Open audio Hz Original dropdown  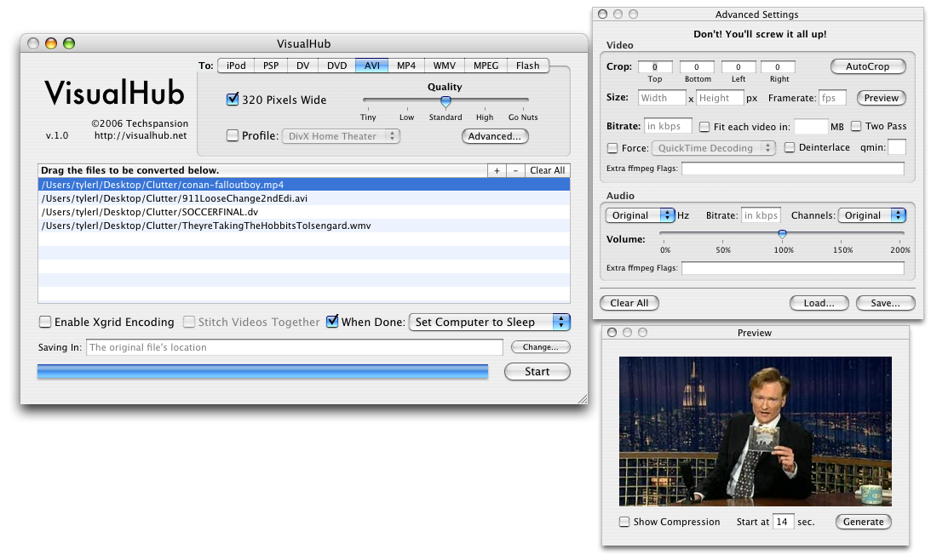(x=640, y=215)
